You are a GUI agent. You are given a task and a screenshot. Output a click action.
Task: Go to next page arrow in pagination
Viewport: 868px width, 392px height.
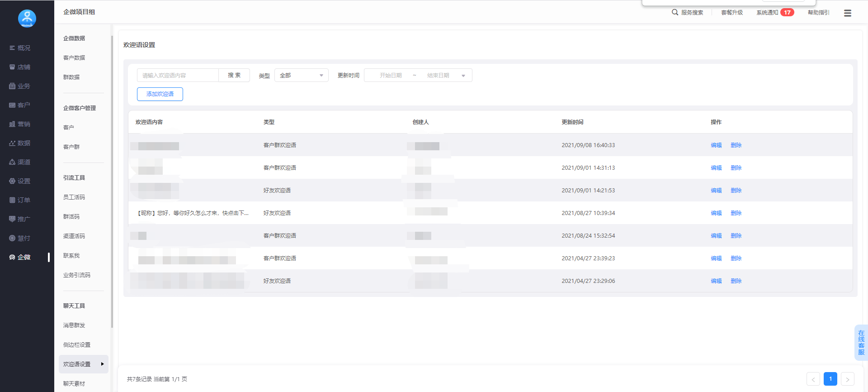[847, 379]
